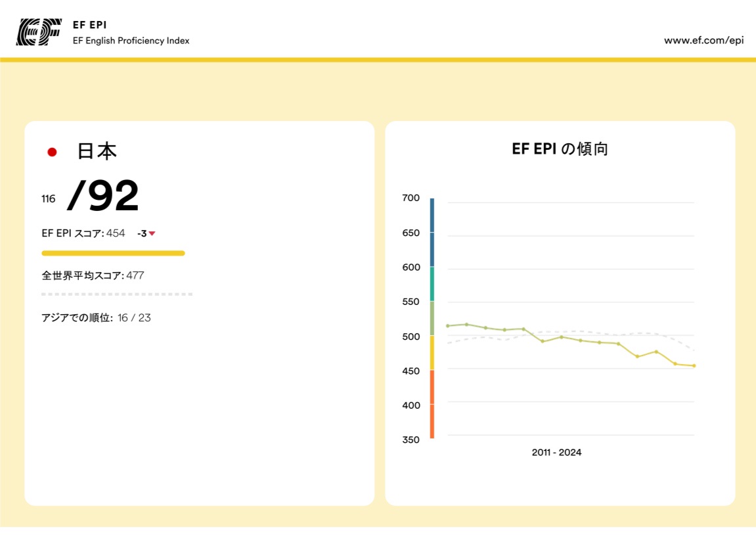Click the yellow band of the proficiency scale
This screenshot has width=756, height=537.
pos(432,353)
